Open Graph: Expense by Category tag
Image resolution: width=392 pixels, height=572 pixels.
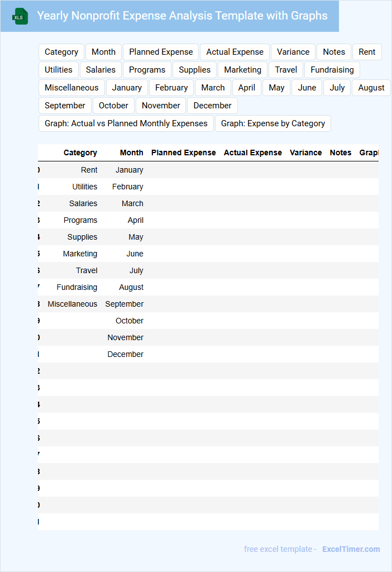[273, 123]
